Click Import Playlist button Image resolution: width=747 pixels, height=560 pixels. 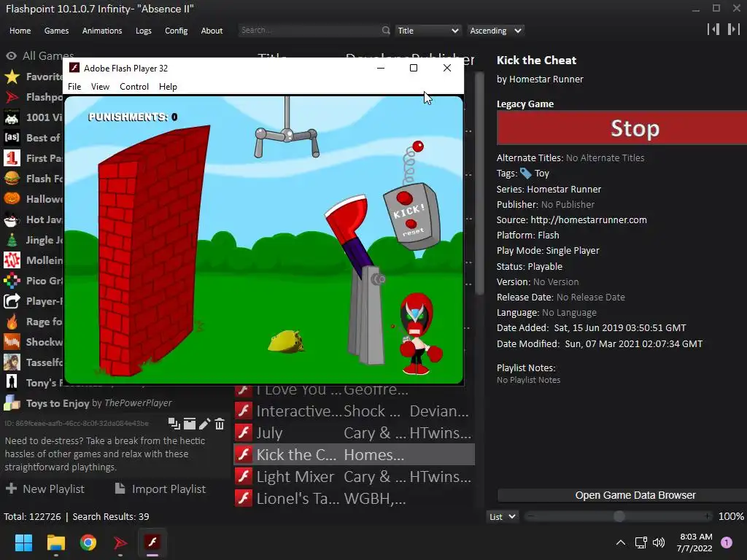tap(160, 489)
